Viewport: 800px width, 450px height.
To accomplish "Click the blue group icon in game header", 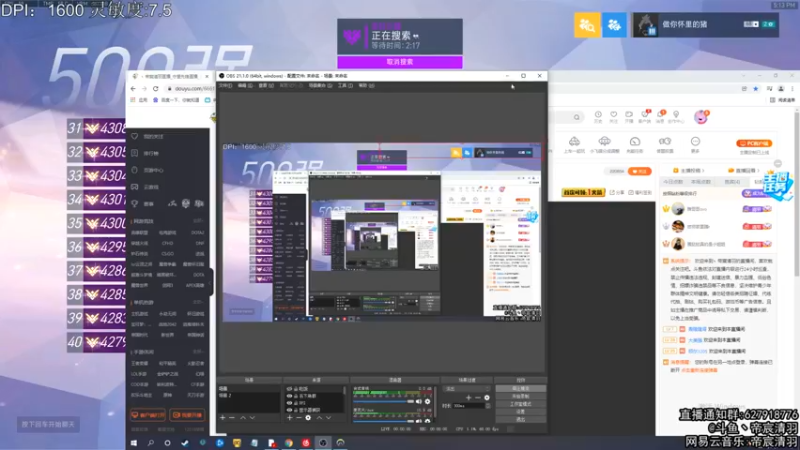I will click(614, 24).
